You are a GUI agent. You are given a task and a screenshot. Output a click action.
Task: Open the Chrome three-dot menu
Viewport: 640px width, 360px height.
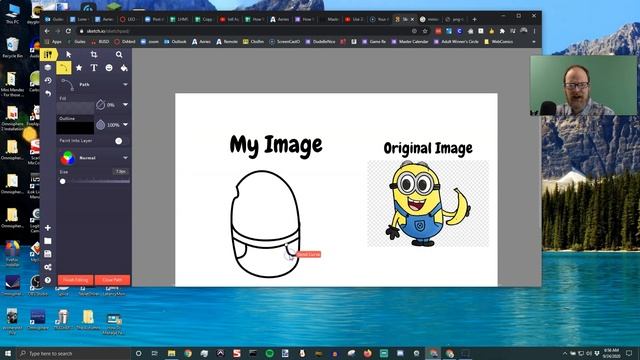click(534, 31)
